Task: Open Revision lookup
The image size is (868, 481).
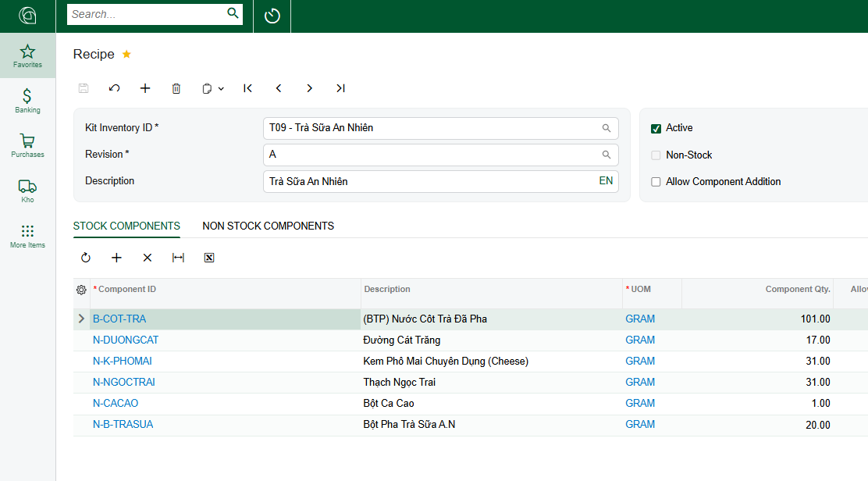Action: (607, 155)
